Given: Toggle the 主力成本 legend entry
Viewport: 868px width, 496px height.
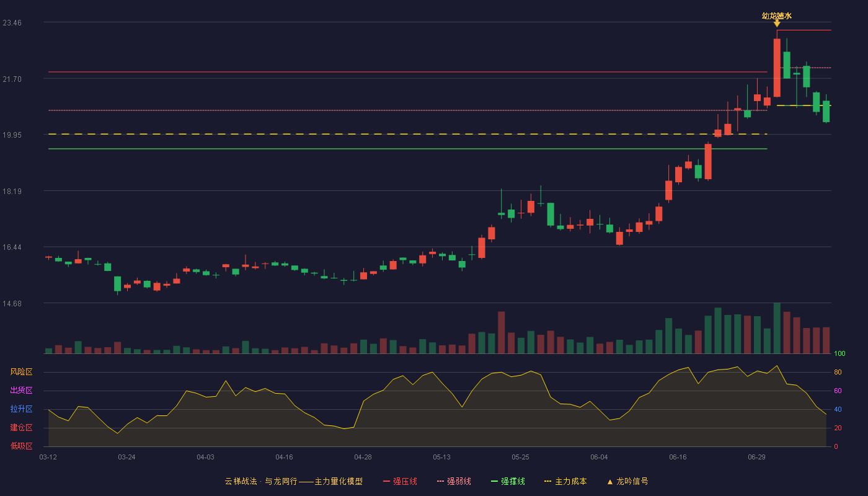Looking at the screenshot, I should point(565,481).
